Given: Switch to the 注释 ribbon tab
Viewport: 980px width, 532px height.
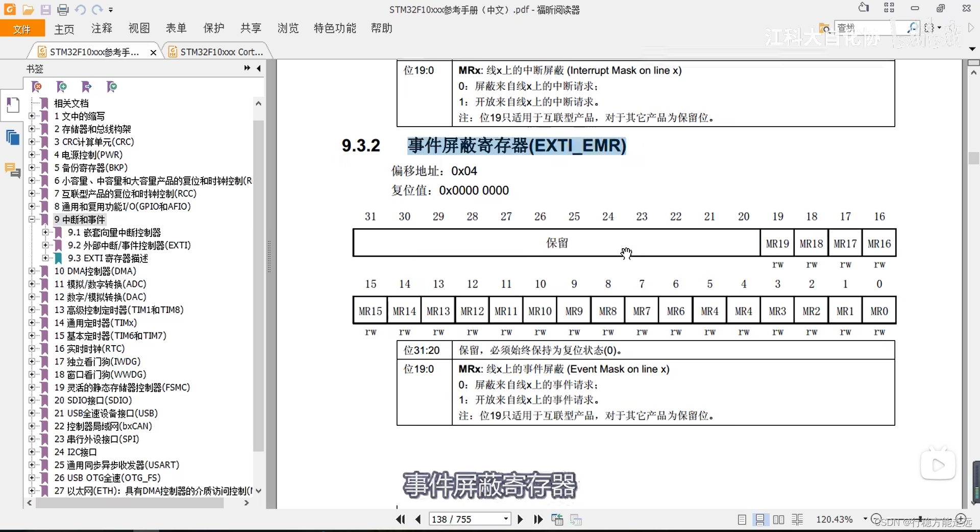Looking at the screenshot, I should tap(102, 28).
